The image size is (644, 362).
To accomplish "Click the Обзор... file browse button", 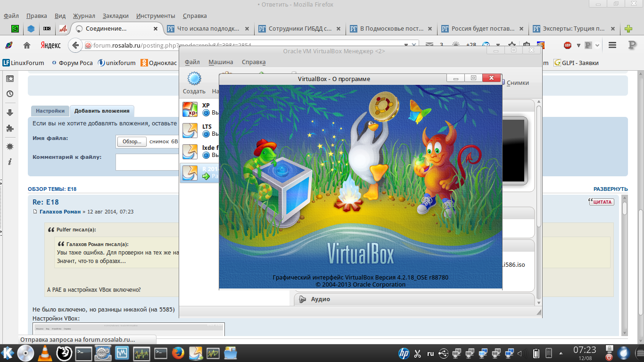I will click(132, 141).
